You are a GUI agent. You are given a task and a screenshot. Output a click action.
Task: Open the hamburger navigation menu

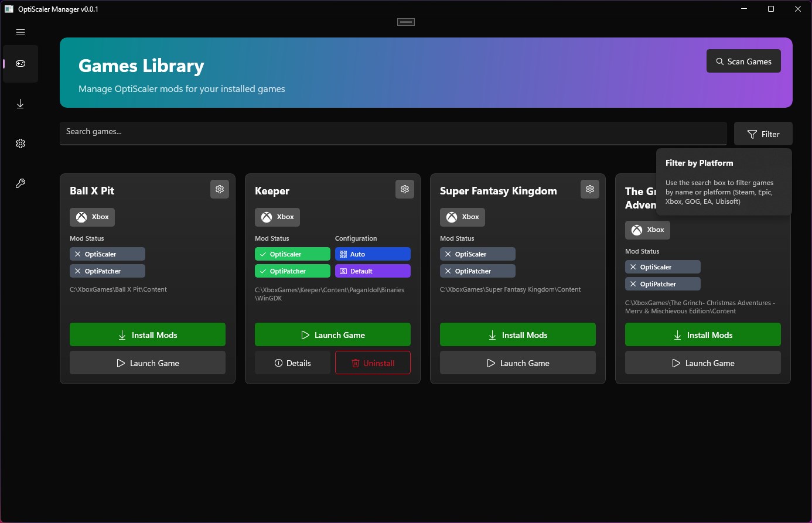pyautogui.click(x=21, y=32)
